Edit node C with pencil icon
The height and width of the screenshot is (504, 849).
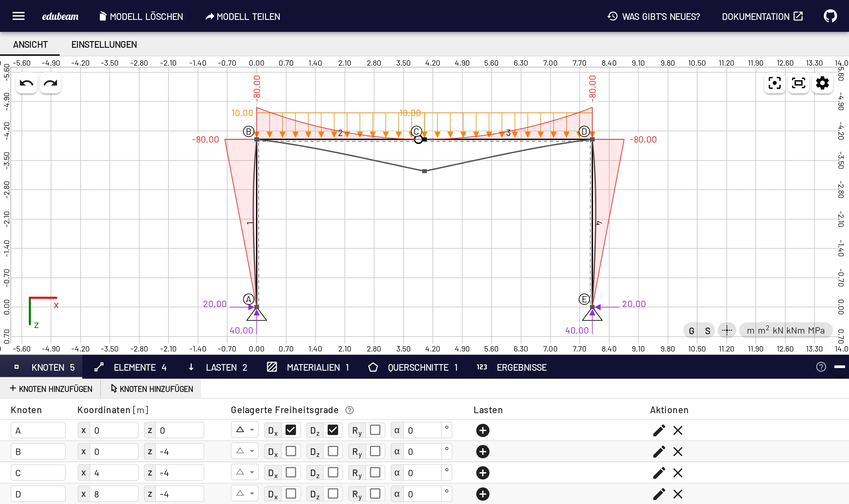659,473
